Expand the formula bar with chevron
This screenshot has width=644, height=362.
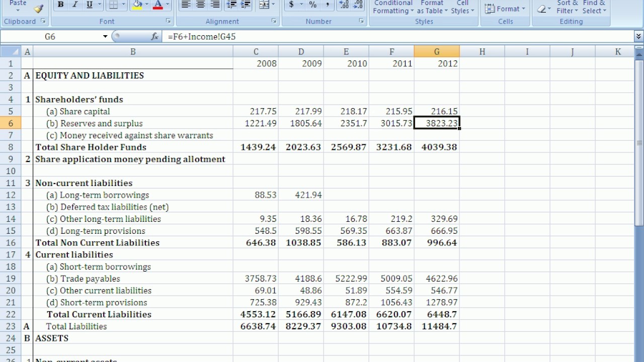[x=638, y=36]
